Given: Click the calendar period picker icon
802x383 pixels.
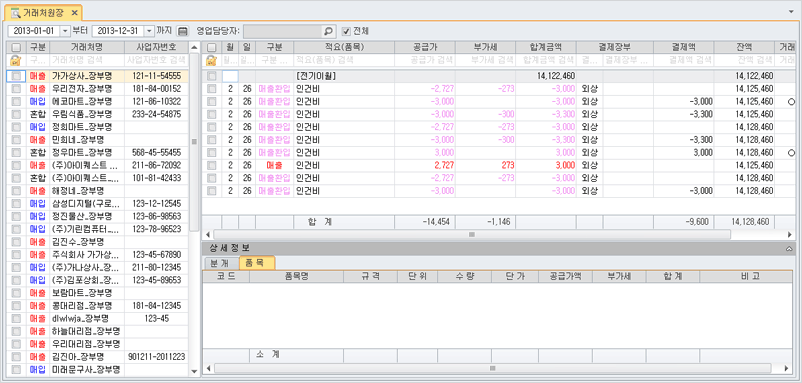Looking at the screenshot, I should (183, 31).
